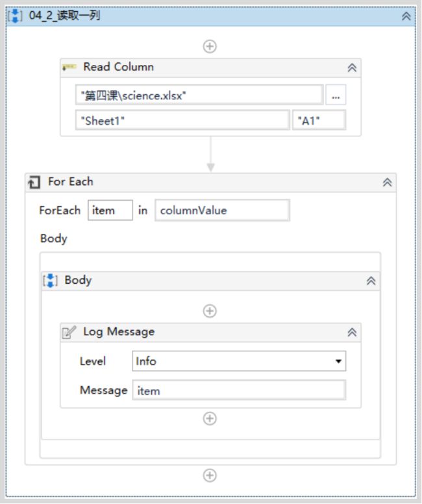Collapse the Log Message activity
The width and height of the screenshot is (422, 504).
click(352, 333)
